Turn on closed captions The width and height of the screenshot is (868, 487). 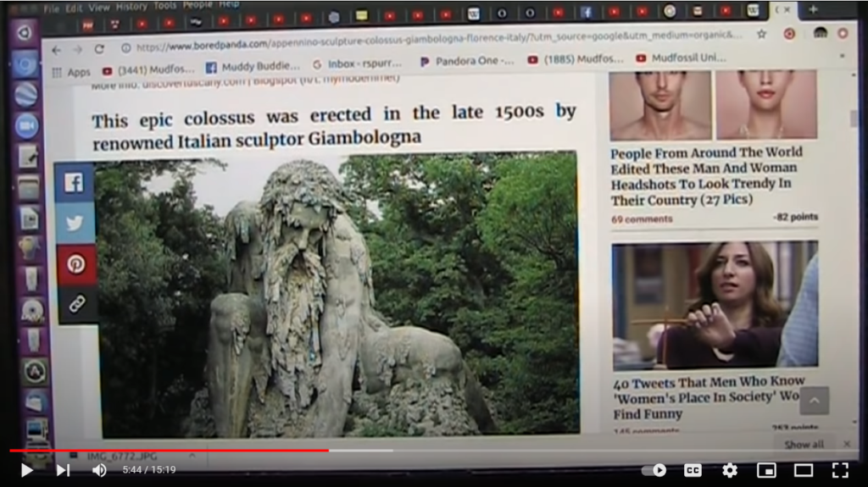(x=693, y=470)
